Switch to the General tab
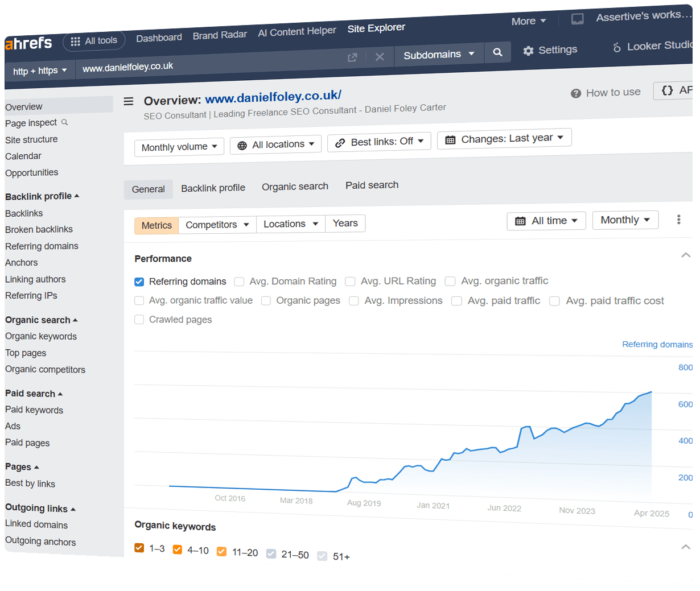The width and height of the screenshot is (700, 591). click(149, 189)
